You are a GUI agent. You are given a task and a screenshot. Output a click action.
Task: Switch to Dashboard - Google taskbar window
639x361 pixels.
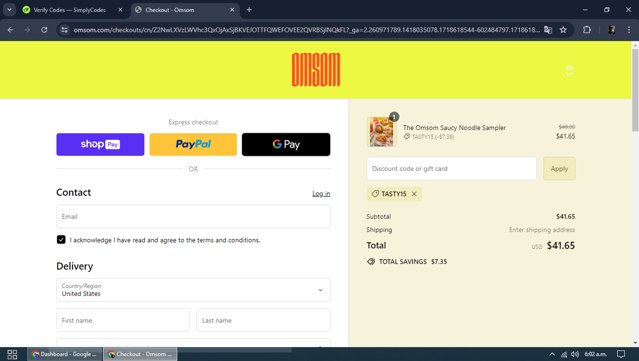(x=64, y=354)
